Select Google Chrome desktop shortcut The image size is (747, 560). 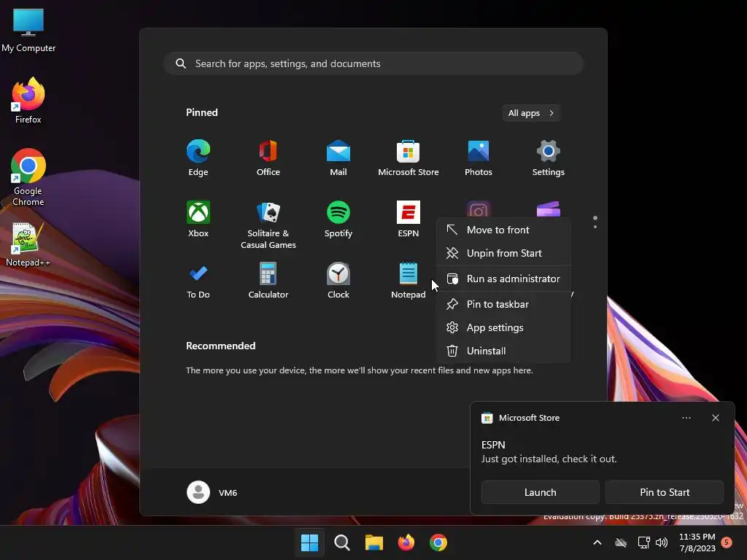pyautogui.click(x=28, y=177)
